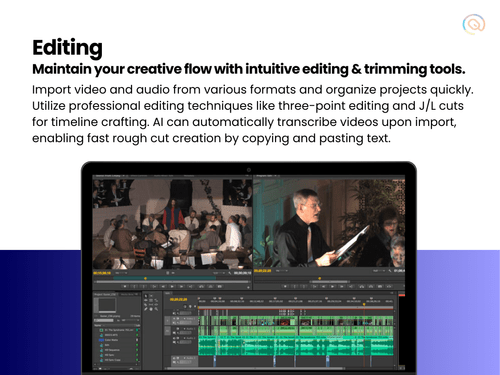Viewport: 500px width, 375px height.
Task: Choose the Rolling Edit tool
Action: 151,300
